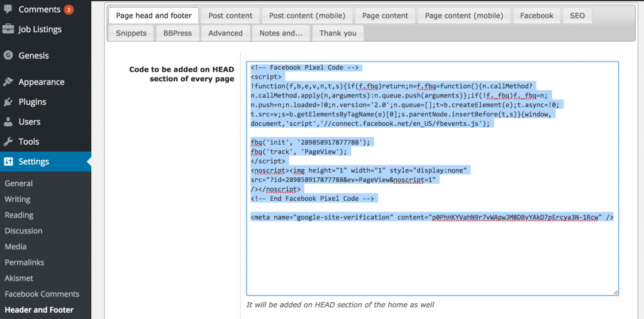Click the comments count badge showing 3
This screenshot has width=644, height=319.
tap(69, 9)
